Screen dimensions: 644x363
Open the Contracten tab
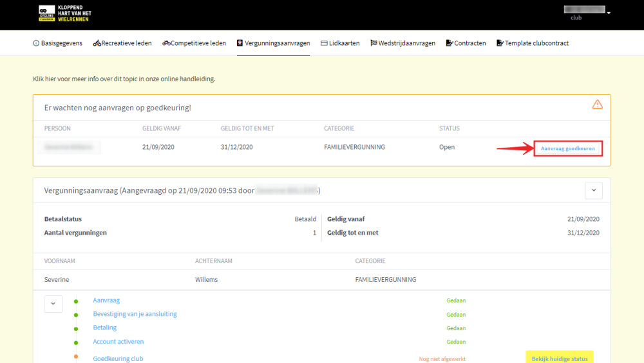click(x=466, y=43)
